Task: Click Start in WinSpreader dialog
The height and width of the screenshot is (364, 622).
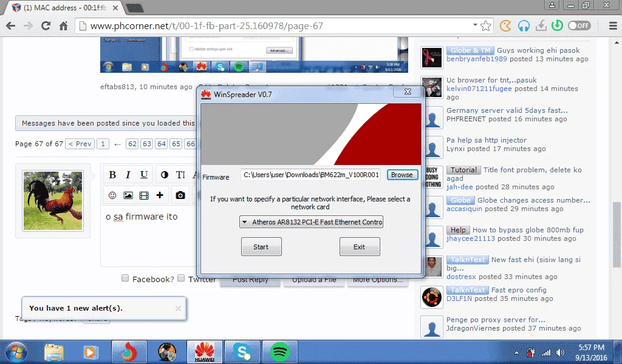Action: point(261,247)
